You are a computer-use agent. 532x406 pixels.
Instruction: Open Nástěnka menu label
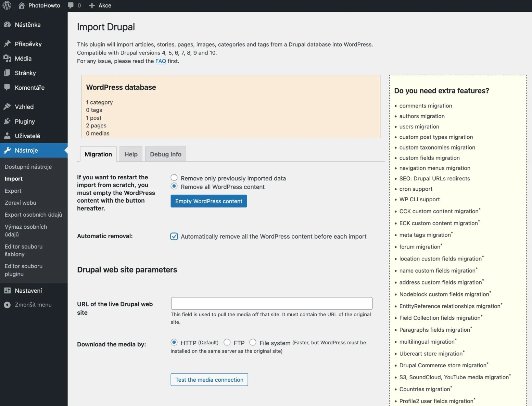click(28, 25)
